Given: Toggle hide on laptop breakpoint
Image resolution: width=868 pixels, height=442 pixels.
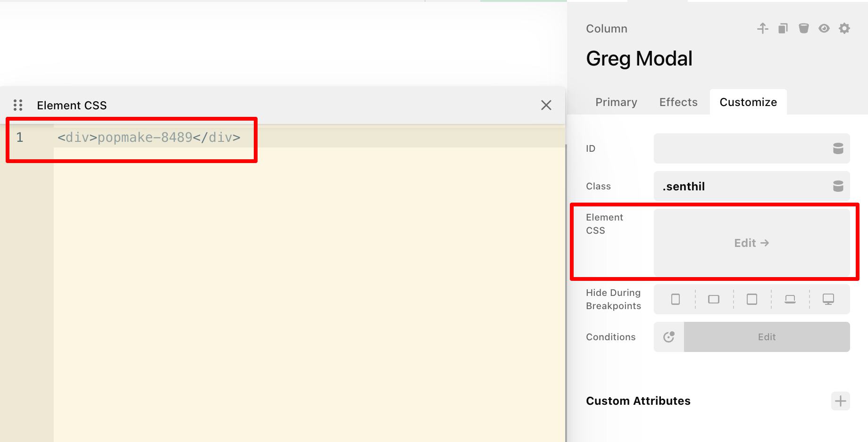Looking at the screenshot, I should tap(790, 299).
